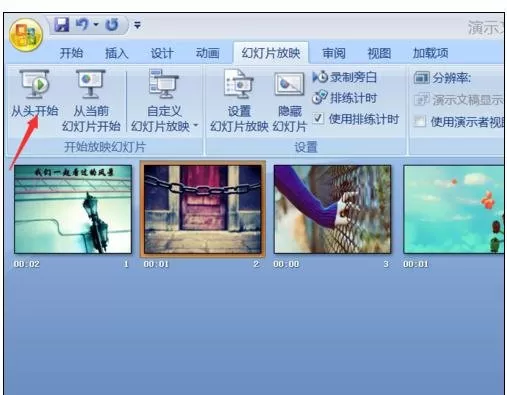Save the presentation via quick access
This screenshot has width=507, height=395.
pyautogui.click(x=61, y=25)
